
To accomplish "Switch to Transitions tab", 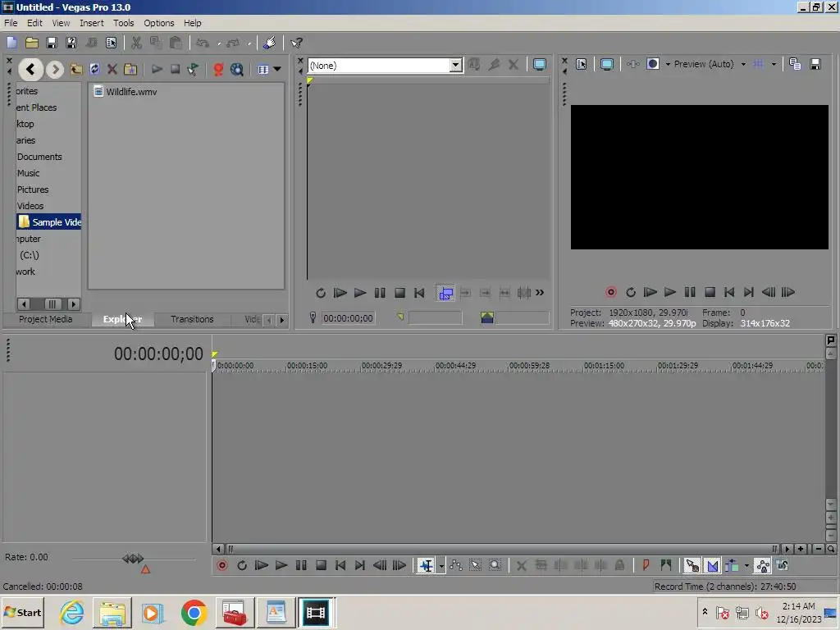I will coord(192,319).
